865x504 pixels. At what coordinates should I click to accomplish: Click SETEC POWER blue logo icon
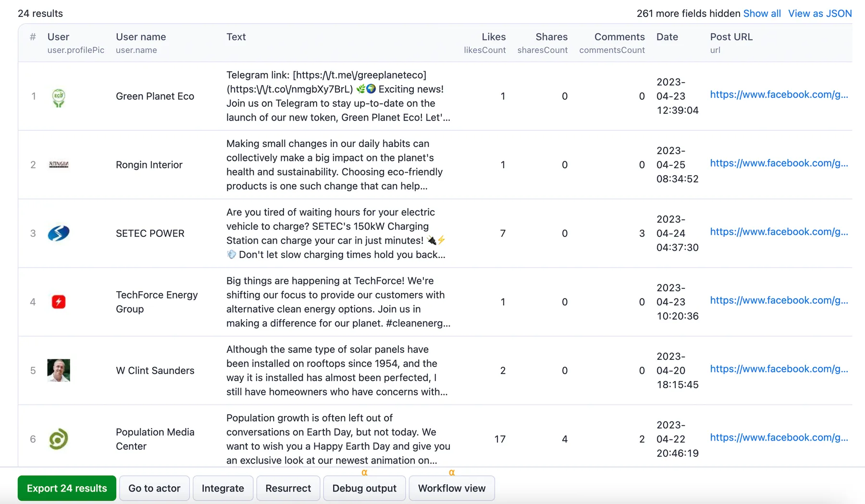59,234
